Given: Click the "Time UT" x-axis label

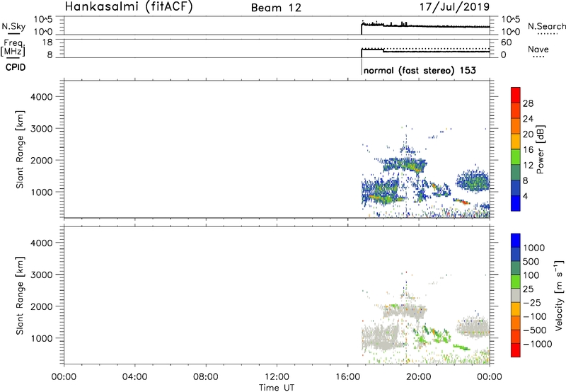Looking at the screenshot, I should pos(277,388).
